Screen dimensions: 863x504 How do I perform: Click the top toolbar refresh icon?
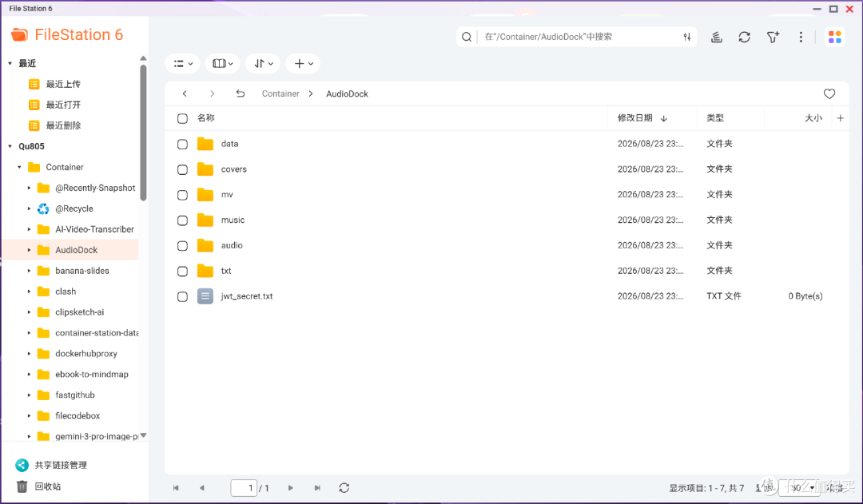(744, 37)
